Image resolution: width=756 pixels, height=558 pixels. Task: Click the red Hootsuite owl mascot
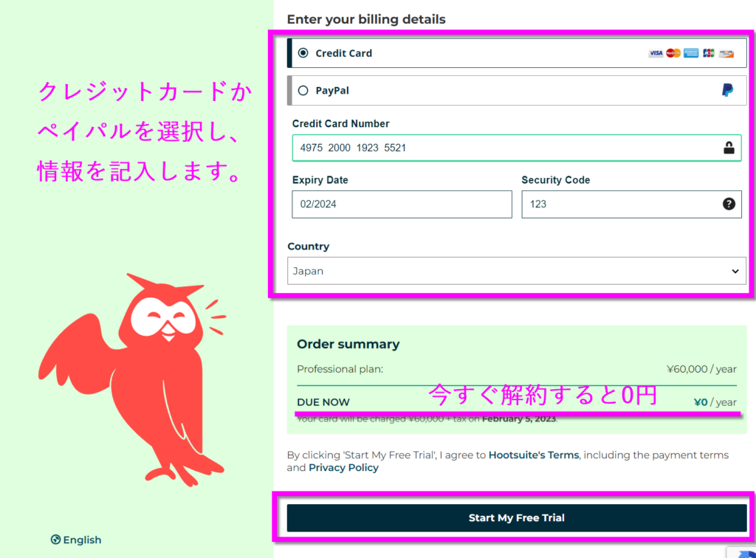click(133, 381)
